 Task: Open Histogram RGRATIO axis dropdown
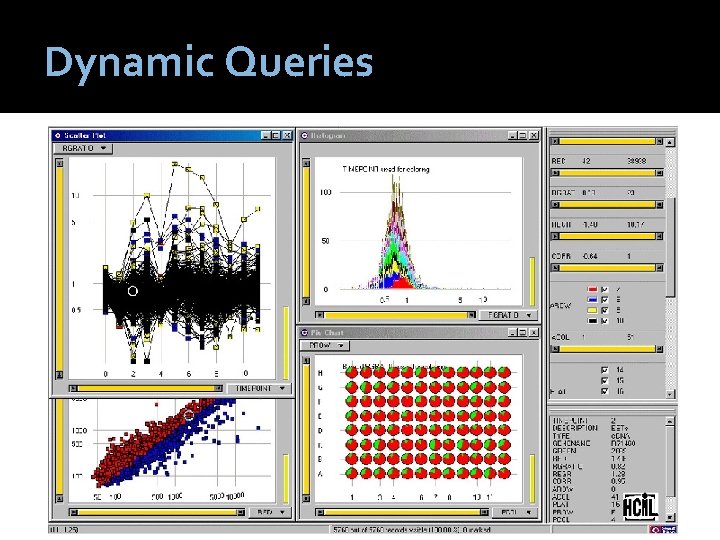coord(507,315)
